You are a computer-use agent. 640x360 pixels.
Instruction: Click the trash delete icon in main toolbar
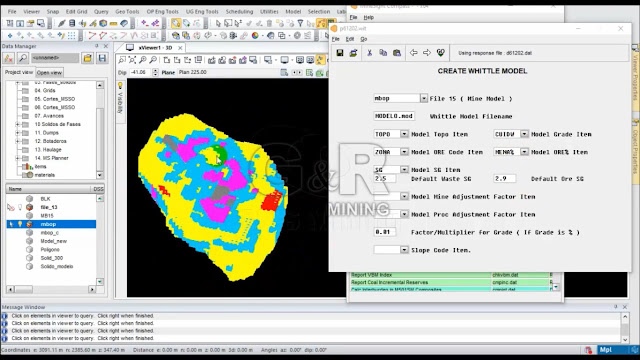269,23
